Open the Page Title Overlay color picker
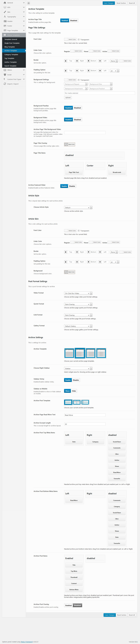This screenshot has width=140, height=644. [x=70, y=144]
